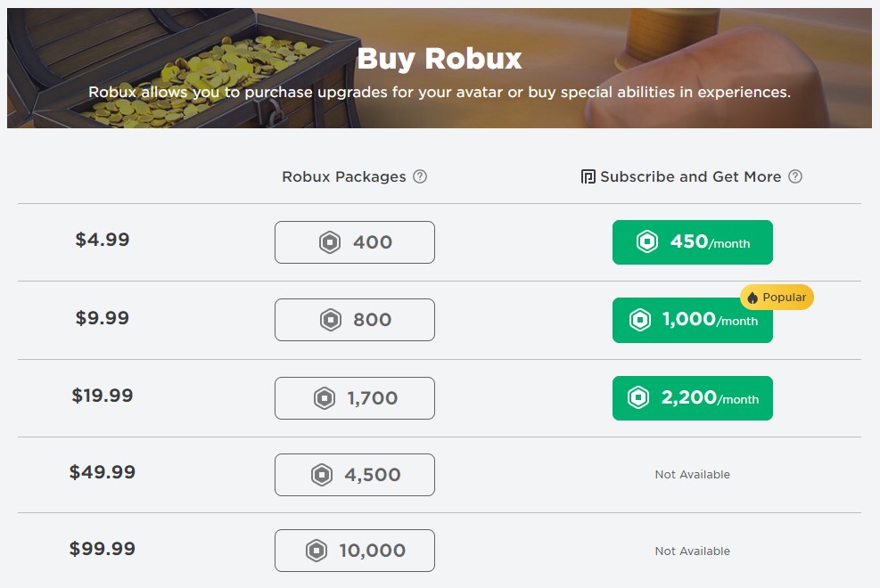Click the Robux coin icon in the 800 package
This screenshot has width=880, height=588.
(331, 320)
